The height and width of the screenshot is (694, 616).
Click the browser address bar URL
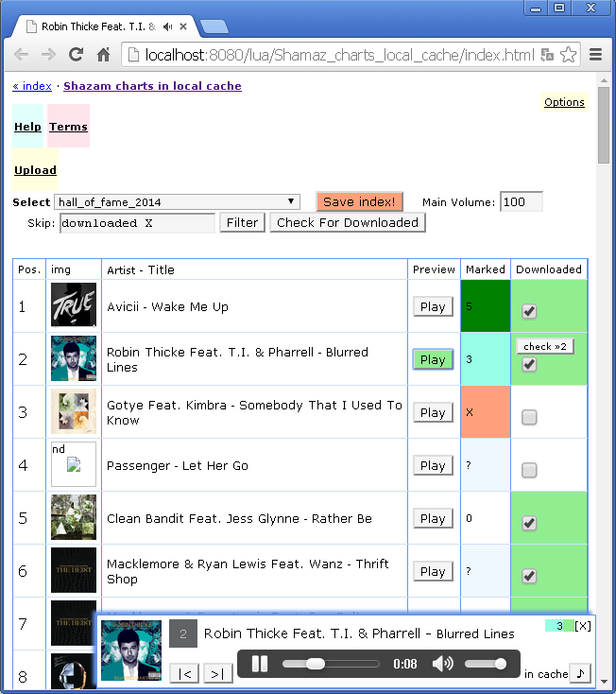339,55
